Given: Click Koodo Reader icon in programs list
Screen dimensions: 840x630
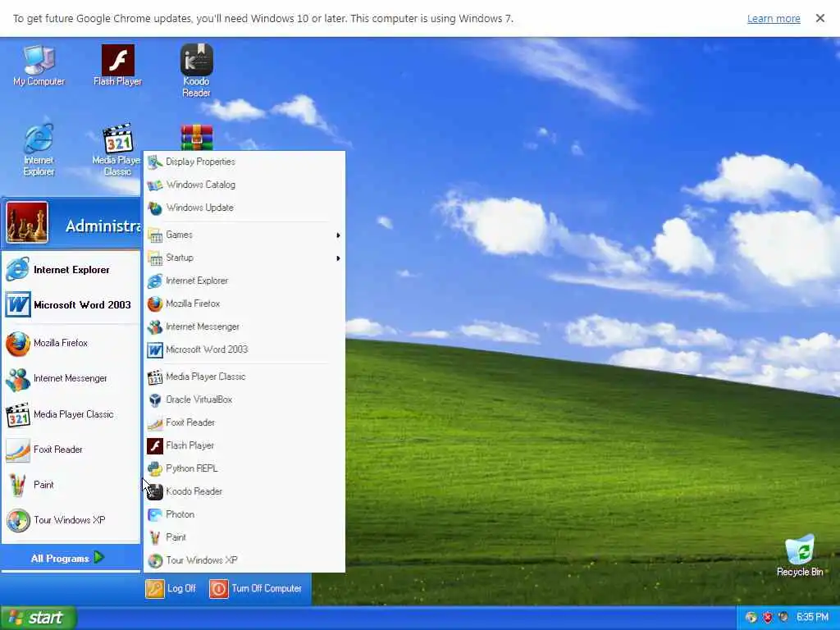Looking at the screenshot, I should pyautogui.click(x=155, y=492).
